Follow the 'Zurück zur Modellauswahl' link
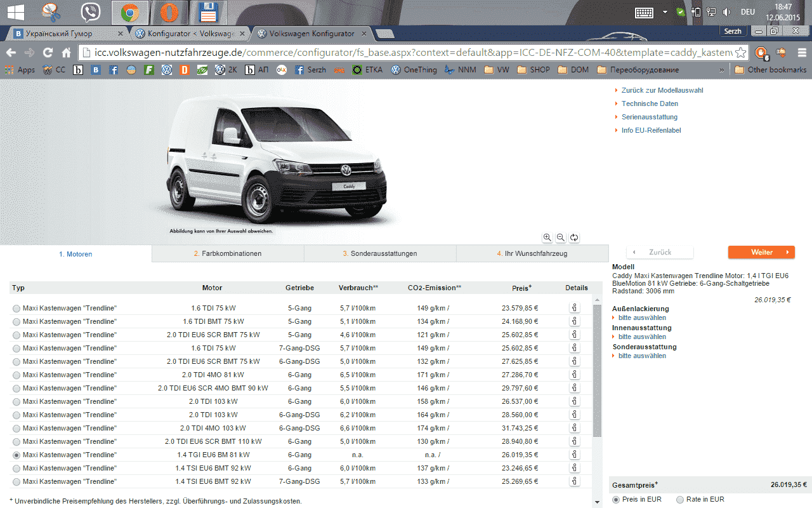This screenshot has height=508, width=812. [x=662, y=90]
